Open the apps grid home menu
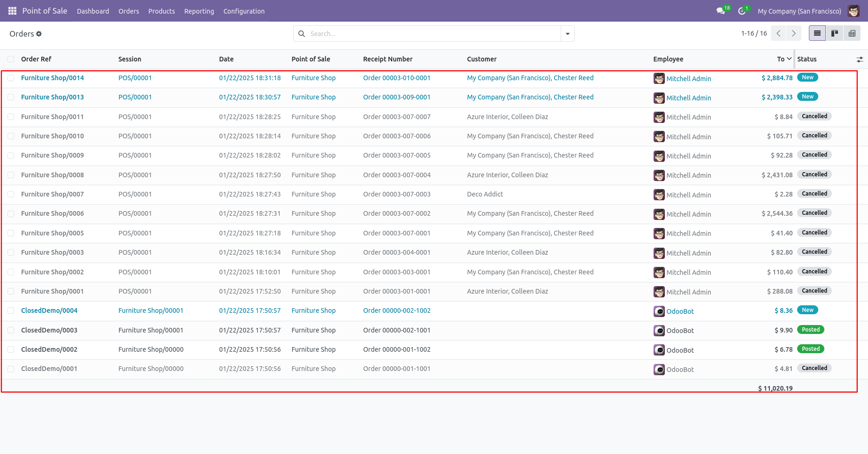The image size is (868, 454). tap(12, 11)
